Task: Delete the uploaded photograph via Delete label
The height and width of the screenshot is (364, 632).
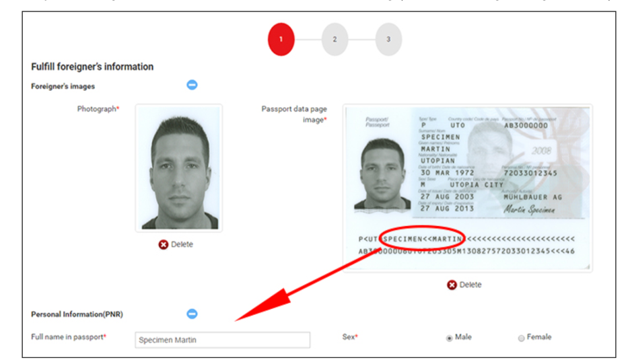Action: pos(182,244)
